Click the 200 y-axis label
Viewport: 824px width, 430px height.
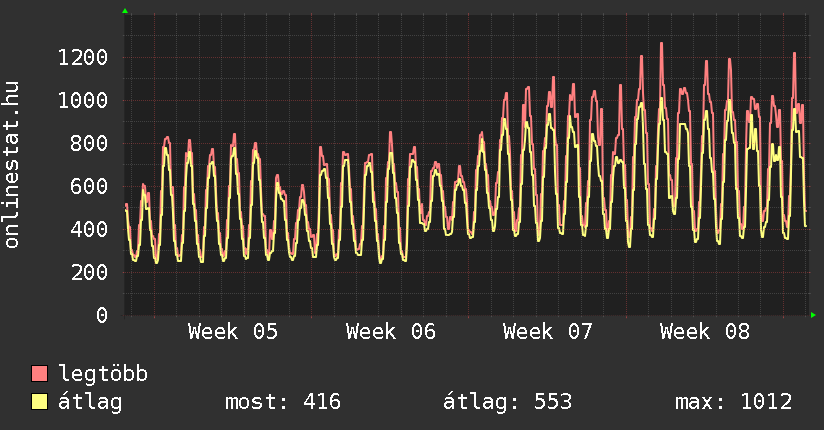[88, 272]
